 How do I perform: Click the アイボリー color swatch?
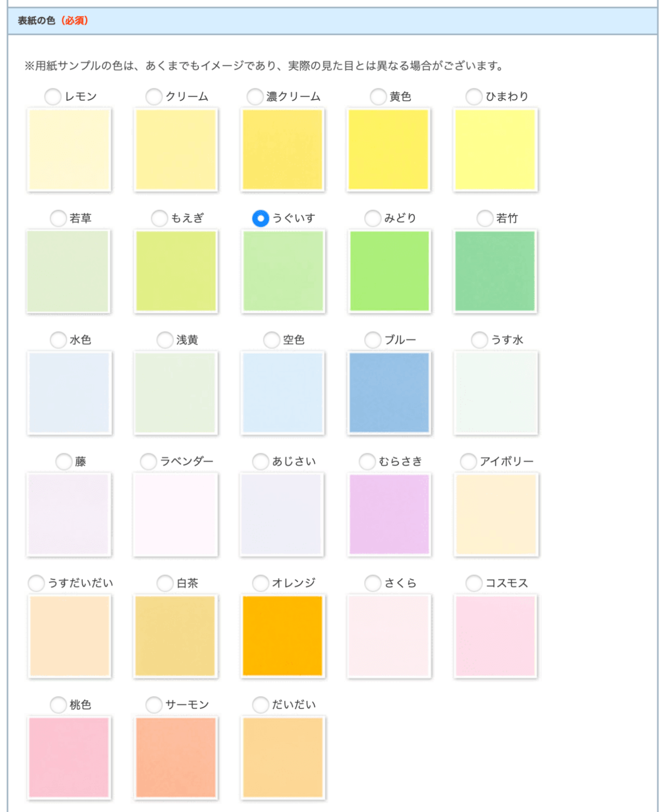click(495, 514)
